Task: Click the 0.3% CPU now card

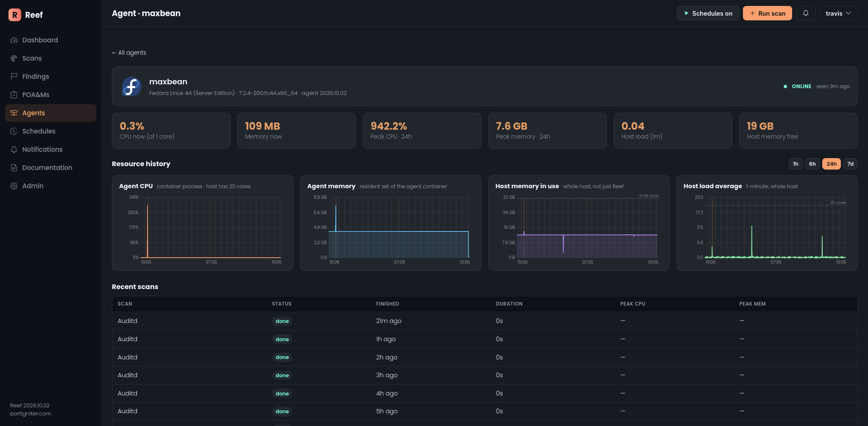Action: 171,131
